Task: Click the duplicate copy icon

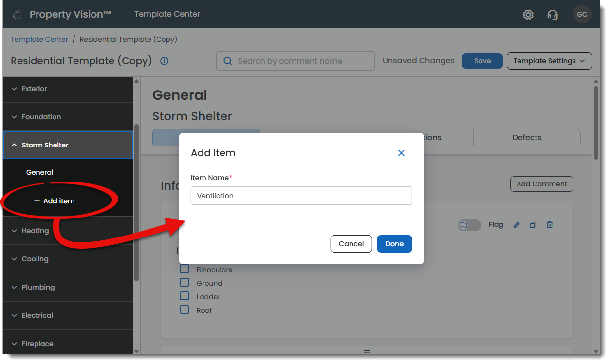Action: coord(533,225)
